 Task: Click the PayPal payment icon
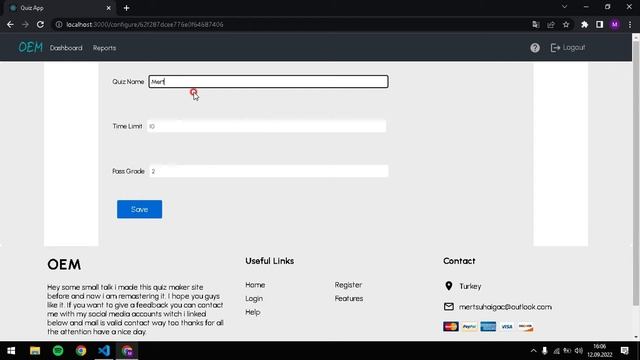[469, 327]
